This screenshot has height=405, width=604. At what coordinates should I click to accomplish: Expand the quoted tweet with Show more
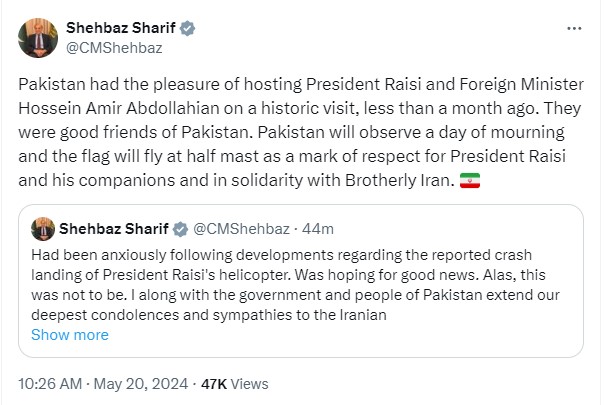(x=69, y=335)
